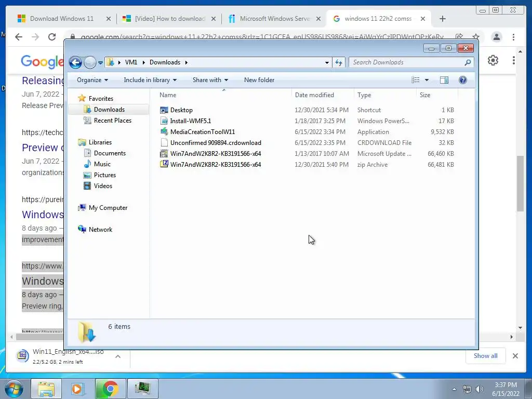Open the address bar history dropdown arrow
532x399 pixels.
327,63
